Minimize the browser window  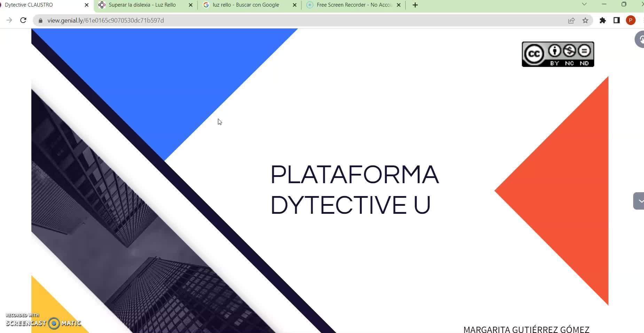tap(604, 5)
